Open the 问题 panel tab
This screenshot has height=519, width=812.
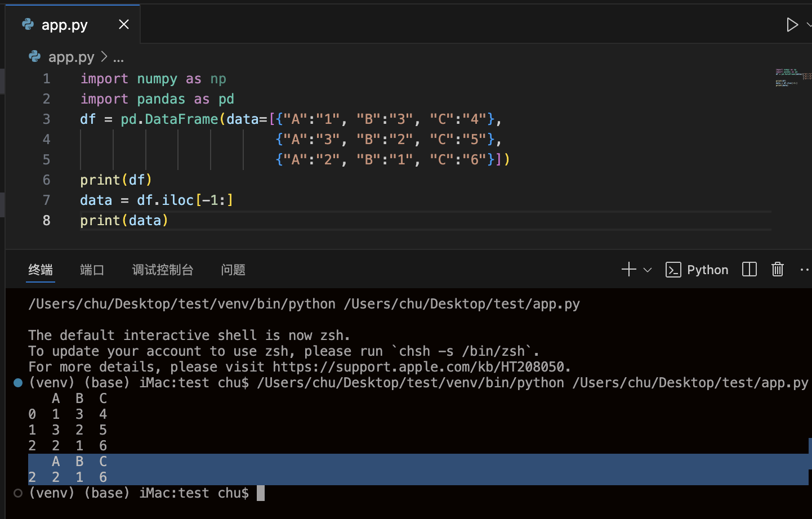coord(233,270)
